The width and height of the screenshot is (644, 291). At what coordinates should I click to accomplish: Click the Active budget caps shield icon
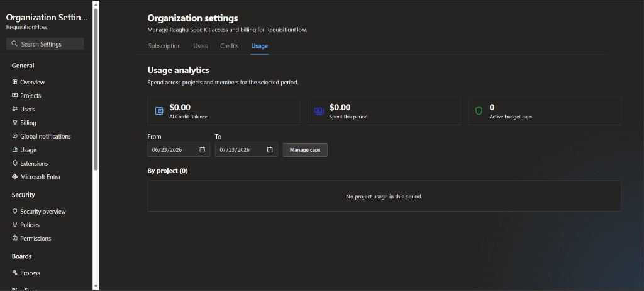coord(479,111)
